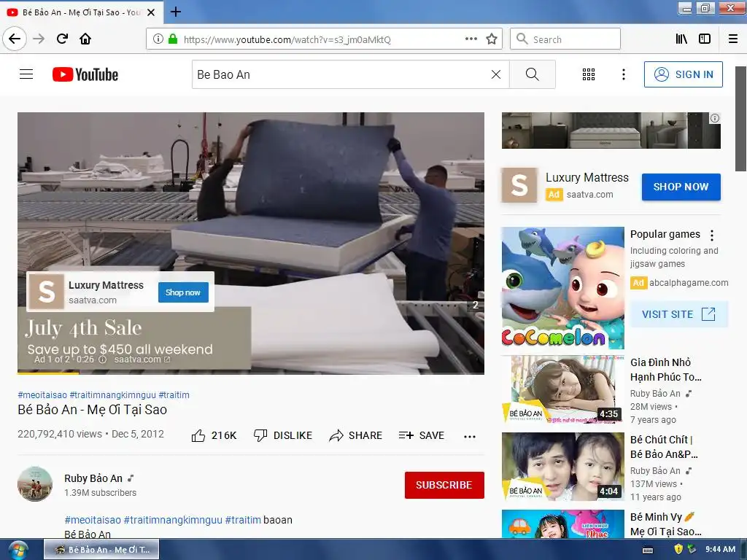Click the YouTube search magnifier button
The image size is (747, 560).
tap(532, 74)
